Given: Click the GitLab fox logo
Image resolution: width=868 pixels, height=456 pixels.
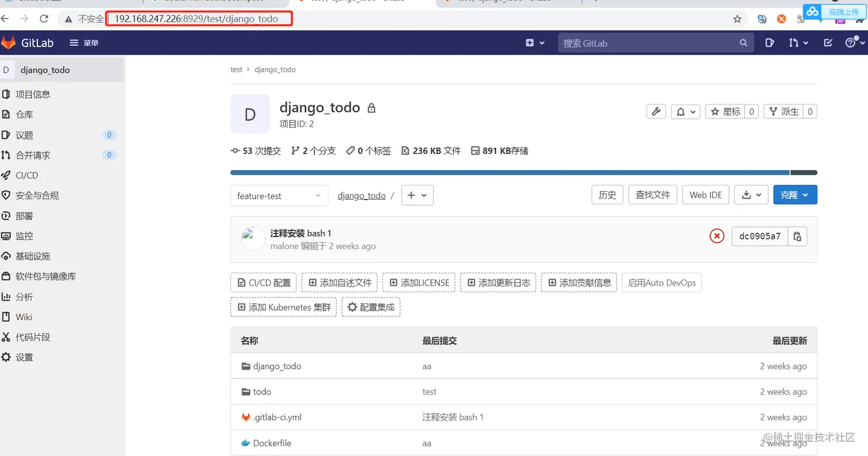Looking at the screenshot, I should (x=8, y=43).
